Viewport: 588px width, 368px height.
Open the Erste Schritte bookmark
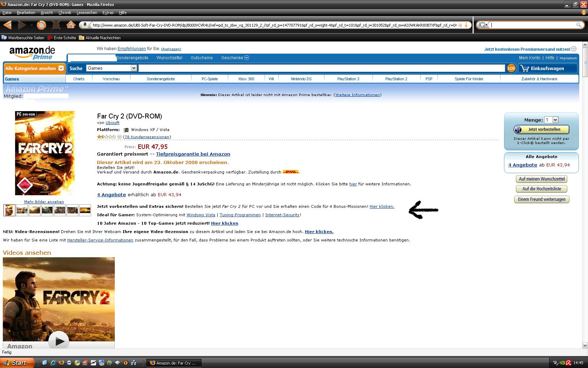62,38
